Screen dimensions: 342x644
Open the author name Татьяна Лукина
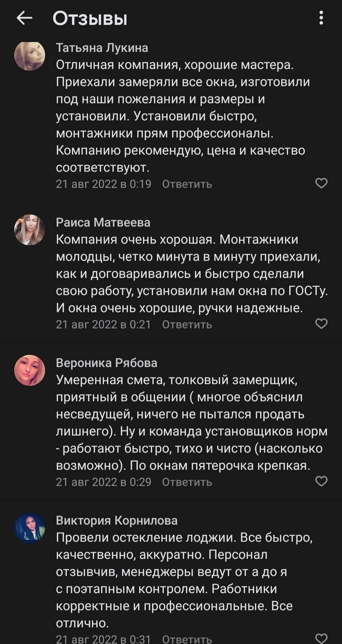point(102,48)
